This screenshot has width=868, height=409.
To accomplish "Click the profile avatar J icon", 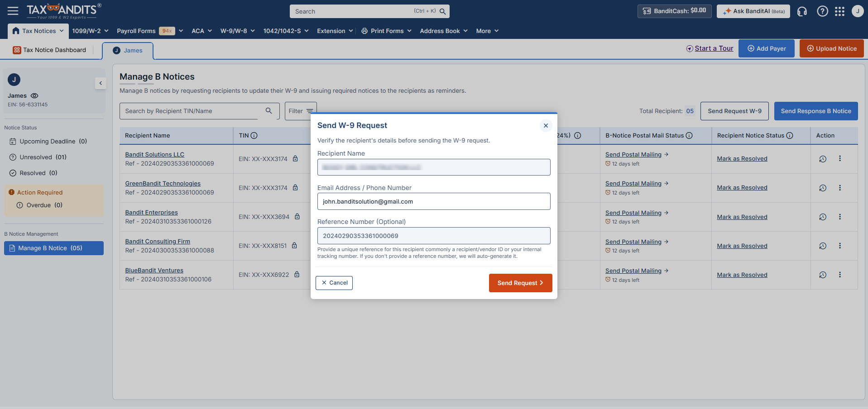I will [858, 11].
